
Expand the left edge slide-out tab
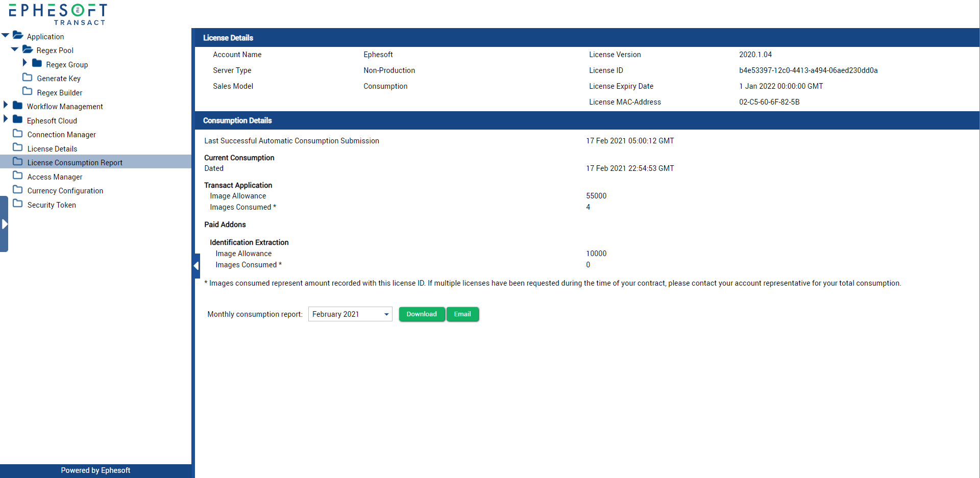click(4, 224)
